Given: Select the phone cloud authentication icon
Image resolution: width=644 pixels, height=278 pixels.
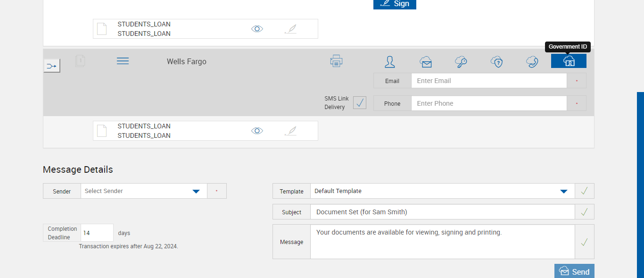Looking at the screenshot, I should point(532,61).
